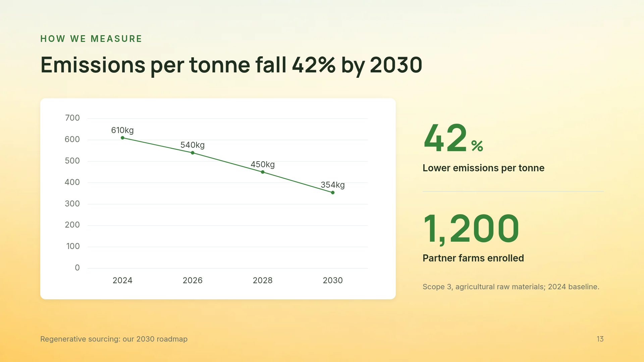Image resolution: width=644 pixels, height=362 pixels.
Task: Click the 2030 x-axis label
Action: point(333,280)
